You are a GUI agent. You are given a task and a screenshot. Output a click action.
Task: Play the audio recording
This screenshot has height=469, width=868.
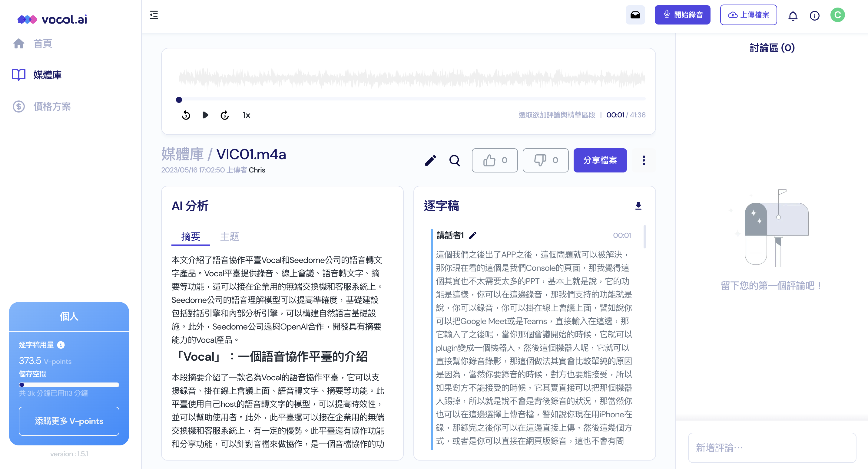[205, 115]
